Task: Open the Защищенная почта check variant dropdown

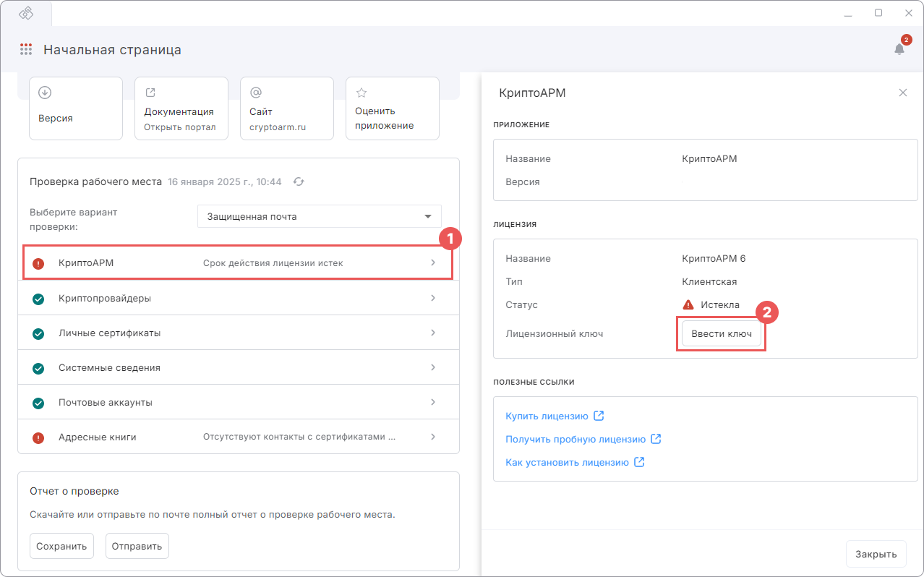Action: (x=319, y=216)
